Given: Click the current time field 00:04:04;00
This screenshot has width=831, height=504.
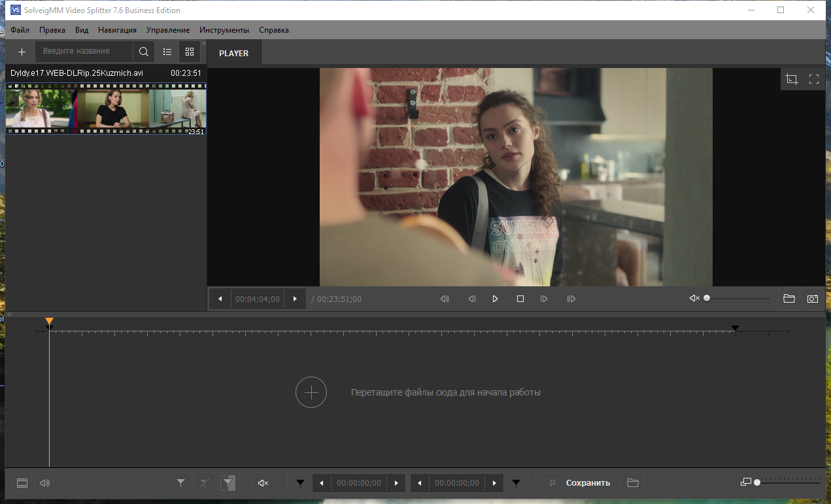Looking at the screenshot, I should [x=258, y=299].
